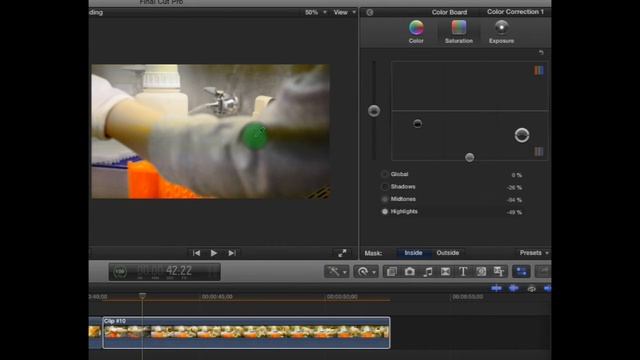Toggle audio skimming in the timeline

[x=513, y=289]
